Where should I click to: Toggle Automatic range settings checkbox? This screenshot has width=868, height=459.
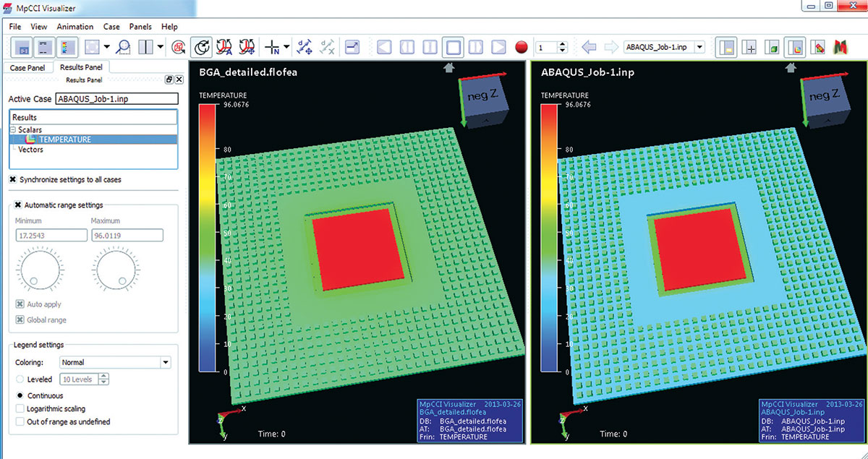click(19, 205)
